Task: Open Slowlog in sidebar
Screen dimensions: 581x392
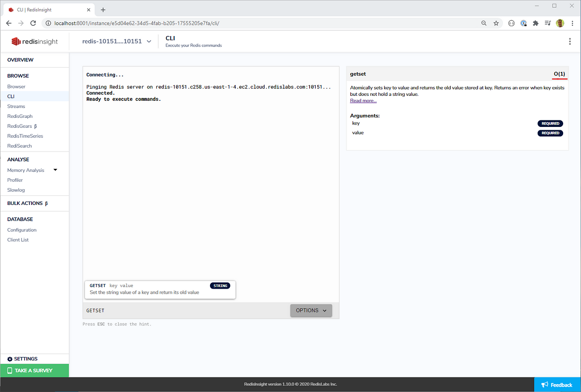Action: point(16,190)
